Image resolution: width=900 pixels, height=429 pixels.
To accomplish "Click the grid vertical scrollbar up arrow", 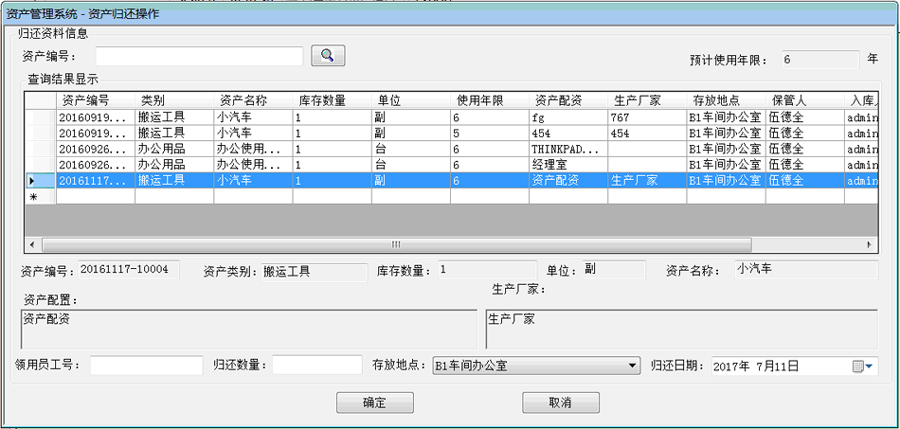I will 870,101.
